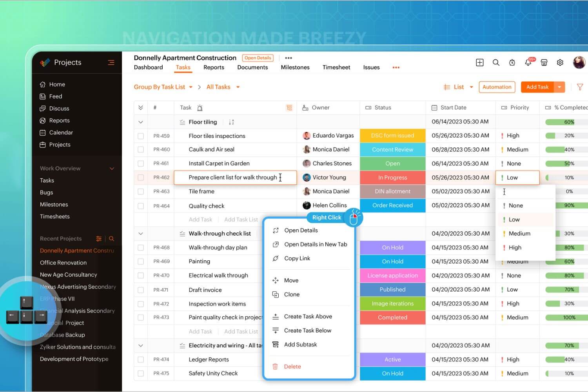Tick the checkbox for PR-470

click(x=141, y=276)
